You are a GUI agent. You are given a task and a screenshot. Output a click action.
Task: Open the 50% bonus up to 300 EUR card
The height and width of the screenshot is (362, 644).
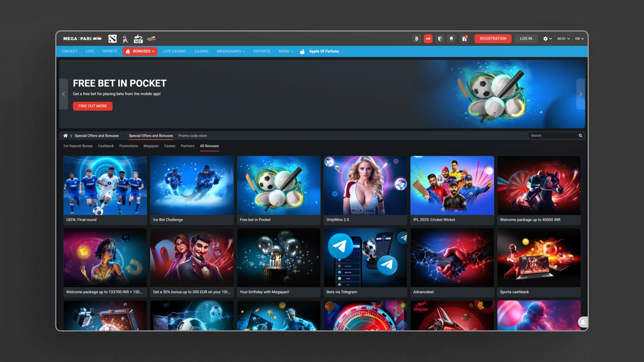tap(192, 262)
